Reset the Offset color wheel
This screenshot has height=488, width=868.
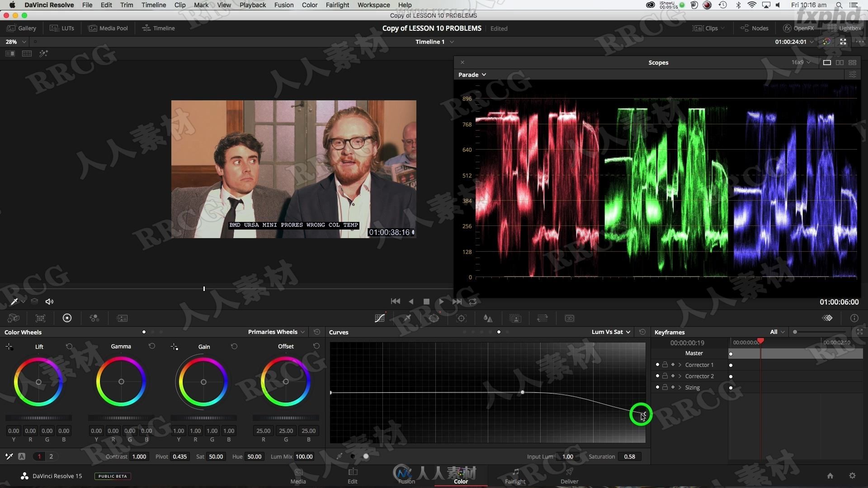(x=316, y=346)
